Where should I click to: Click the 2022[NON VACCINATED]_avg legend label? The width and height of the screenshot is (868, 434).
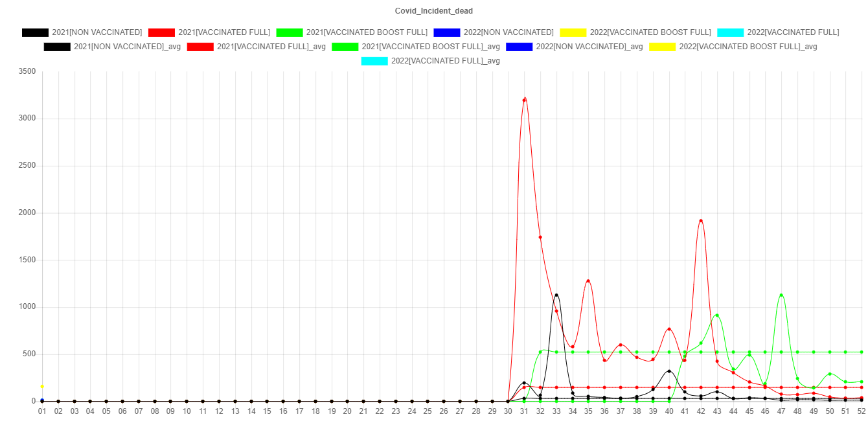tap(589, 47)
